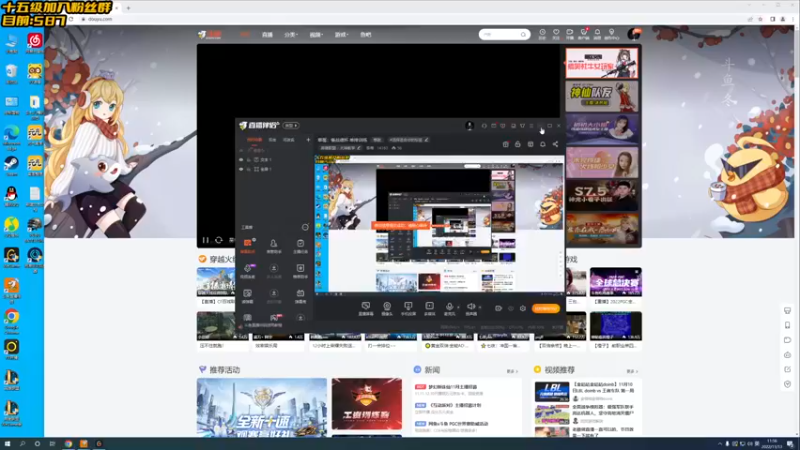Click the user avatar on the Douyu header
This screenshot has width=800, height=450.
(x=634, y=34)
